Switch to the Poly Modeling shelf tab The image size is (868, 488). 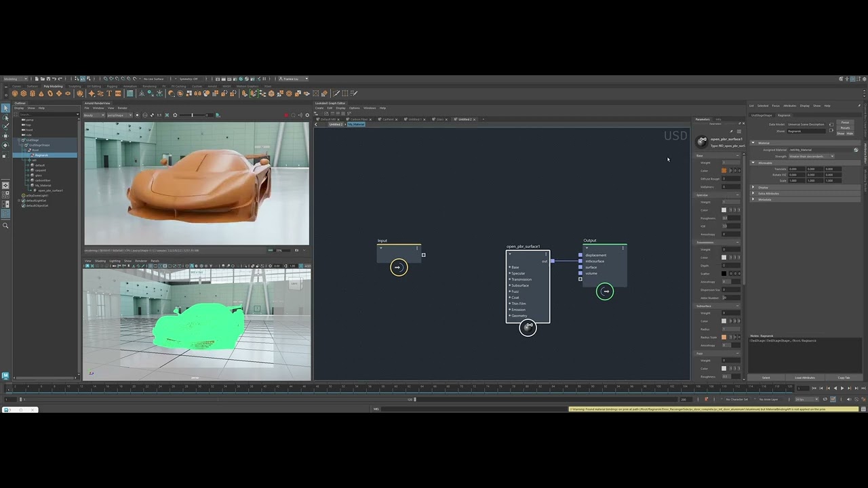coord(53,86)
